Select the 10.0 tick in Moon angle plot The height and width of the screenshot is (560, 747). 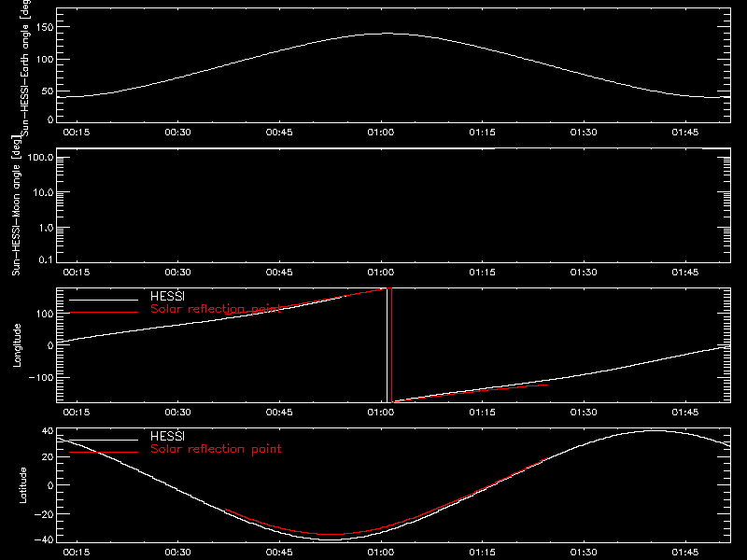43,193
